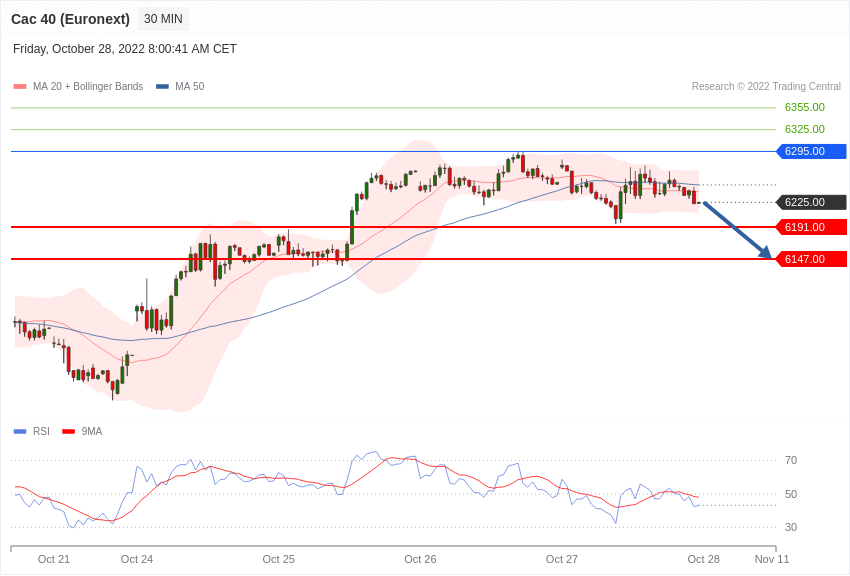Select the dark 6225.00 current price tag

pyautogui.click(x=811, y=202)
